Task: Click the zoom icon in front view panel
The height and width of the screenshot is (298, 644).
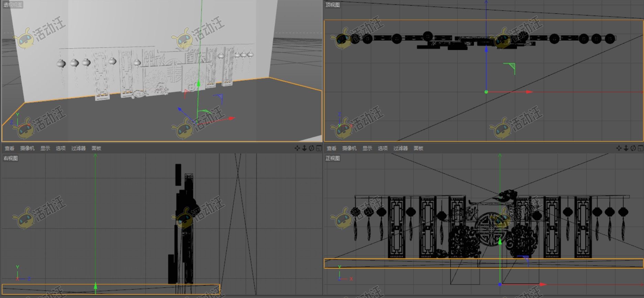Action: point(626,148)
